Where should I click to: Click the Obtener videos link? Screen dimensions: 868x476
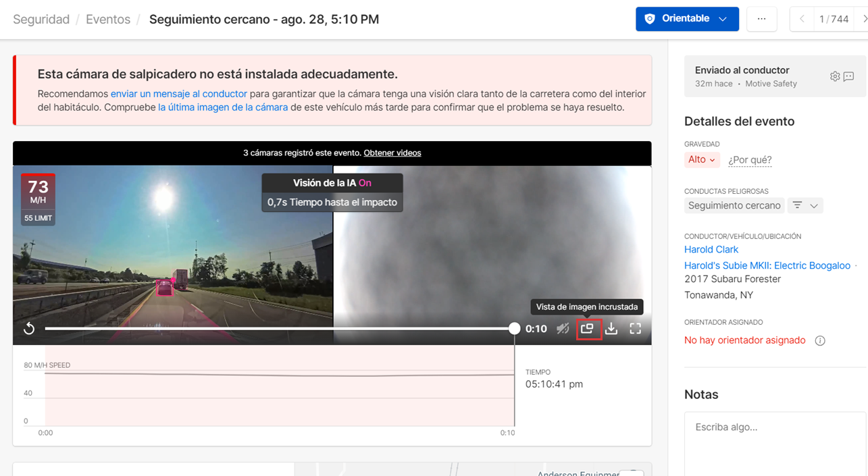[392, 153]
